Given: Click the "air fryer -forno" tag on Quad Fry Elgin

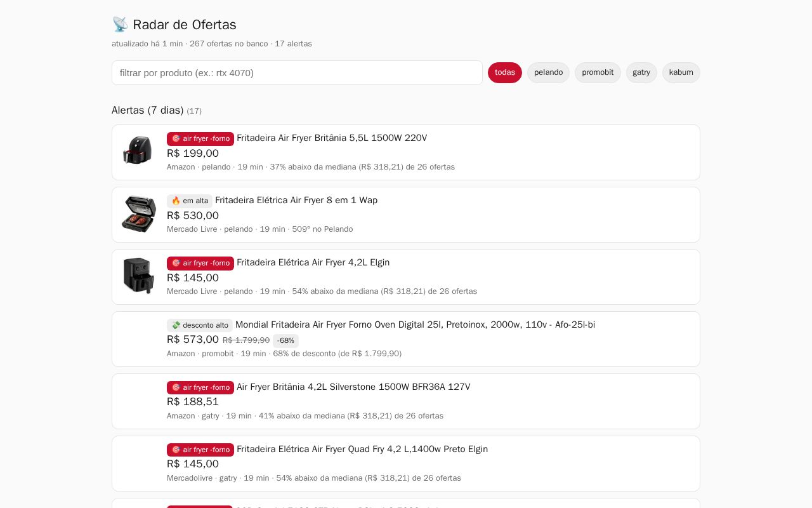Looking at the screenshot, I should 200,450.
